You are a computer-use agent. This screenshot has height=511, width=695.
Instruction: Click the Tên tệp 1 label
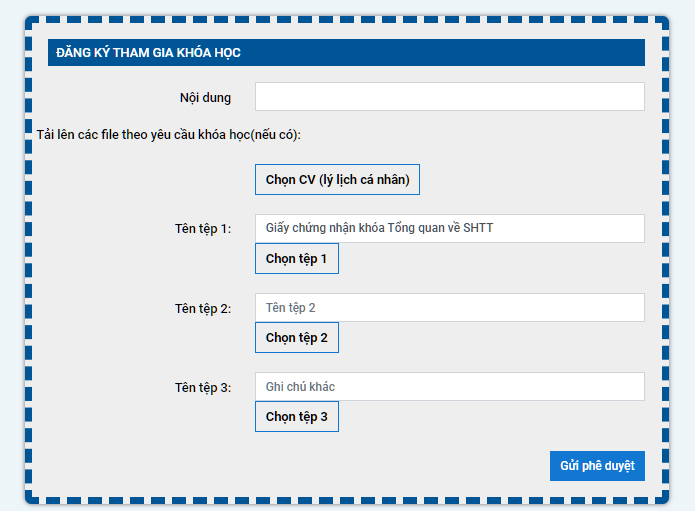click(202, 229)
